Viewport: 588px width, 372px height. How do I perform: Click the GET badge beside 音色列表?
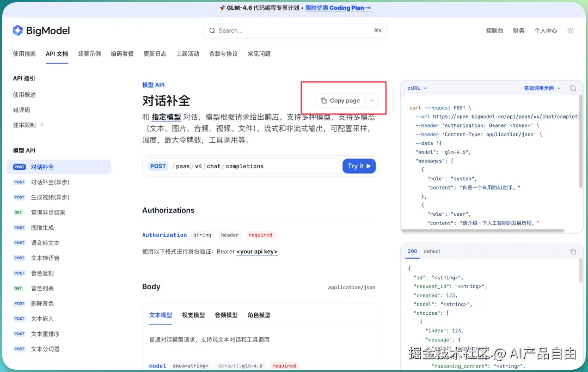[x=18, y=288]
